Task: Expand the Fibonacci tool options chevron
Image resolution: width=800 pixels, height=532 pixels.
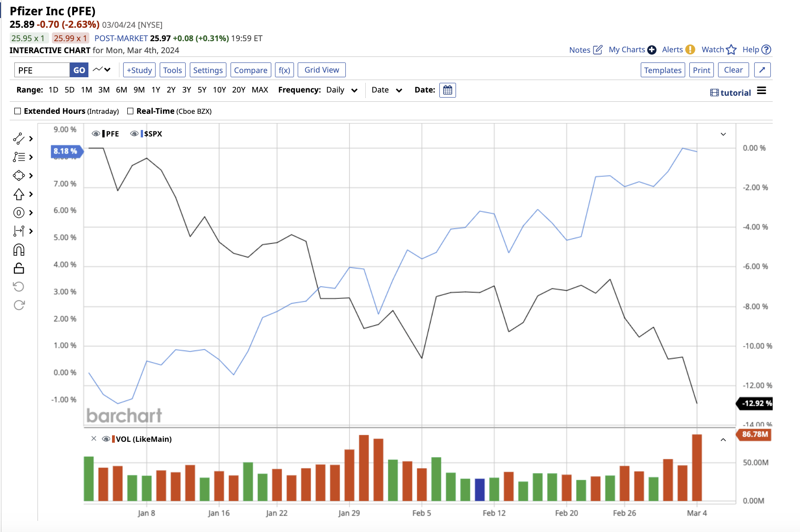Action: [x=31, y=157]
